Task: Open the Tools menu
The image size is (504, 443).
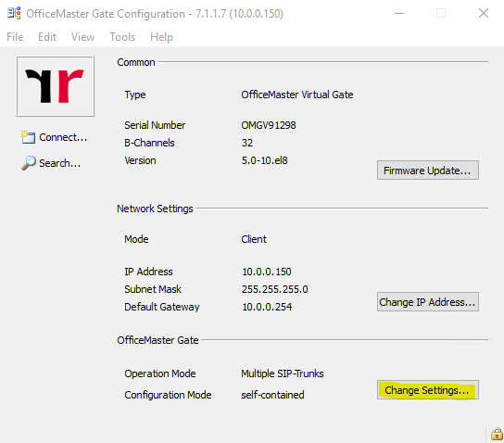Action: coord(122,37)
